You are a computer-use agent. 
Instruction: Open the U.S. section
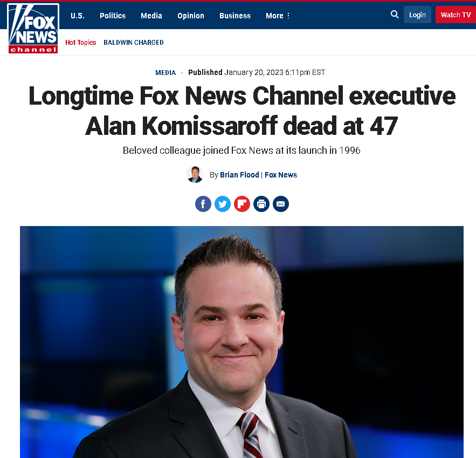tap(78, 16)
